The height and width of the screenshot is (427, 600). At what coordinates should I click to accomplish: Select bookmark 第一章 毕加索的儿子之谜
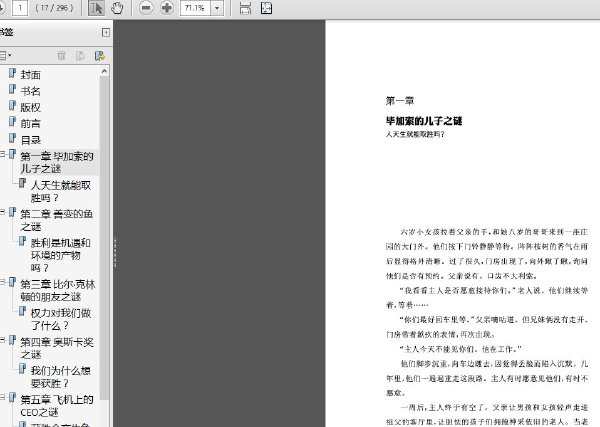point(57,162)
